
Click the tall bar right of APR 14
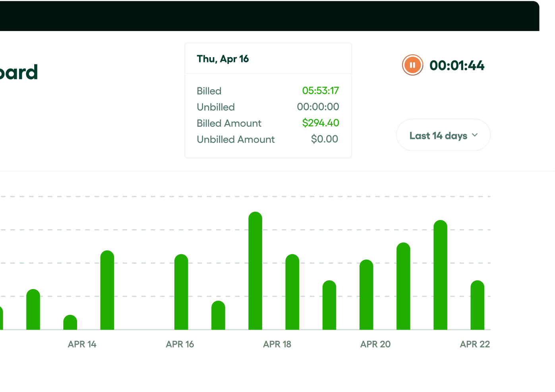click(107, 290)
